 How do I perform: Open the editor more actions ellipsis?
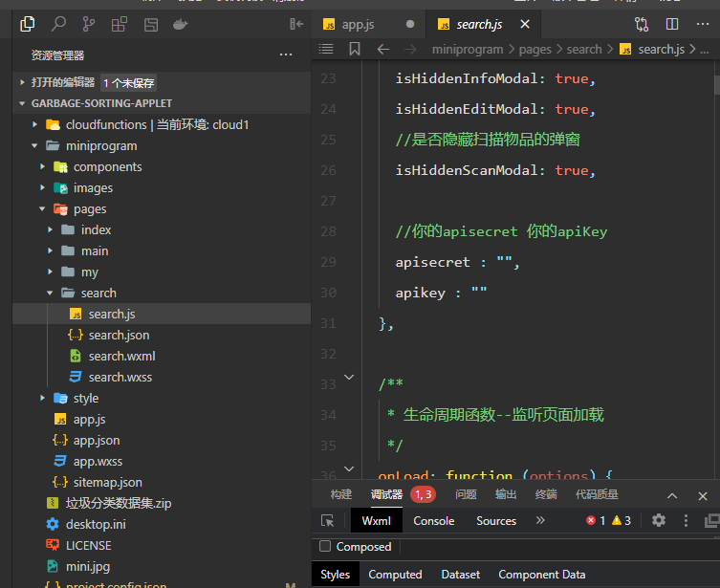point(703,24)
